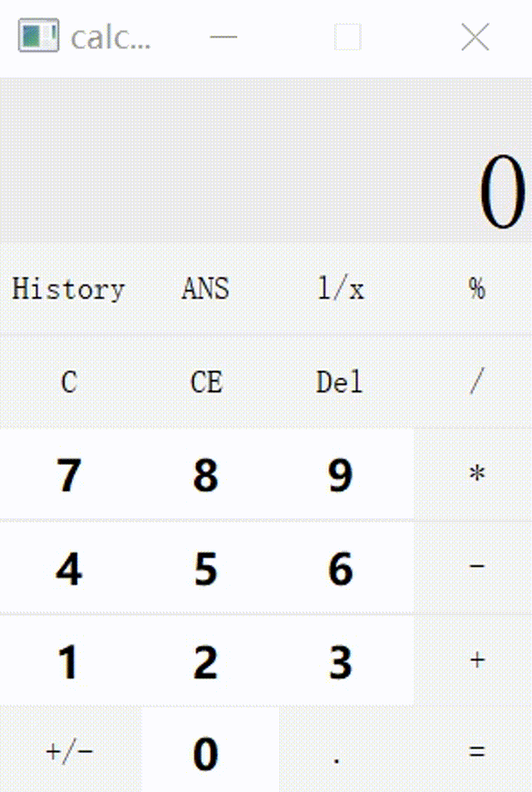
Task: Click the multiplication key
Action: (475, 474)
